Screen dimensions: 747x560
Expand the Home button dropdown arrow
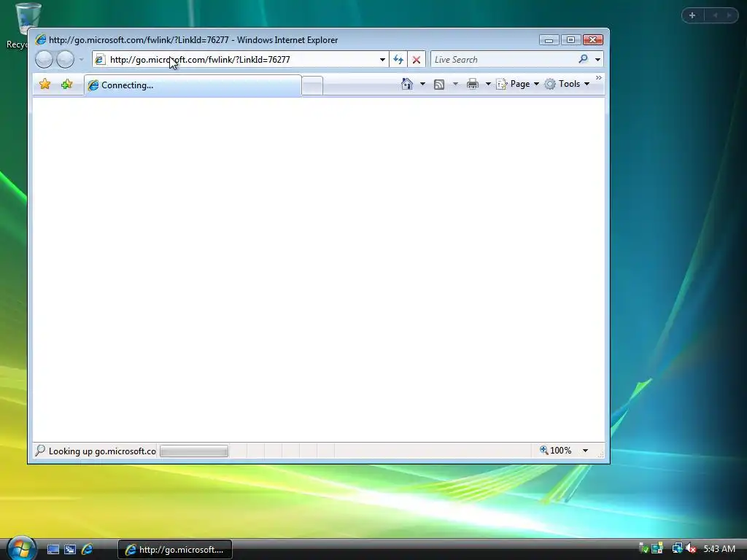pos(422,84)
